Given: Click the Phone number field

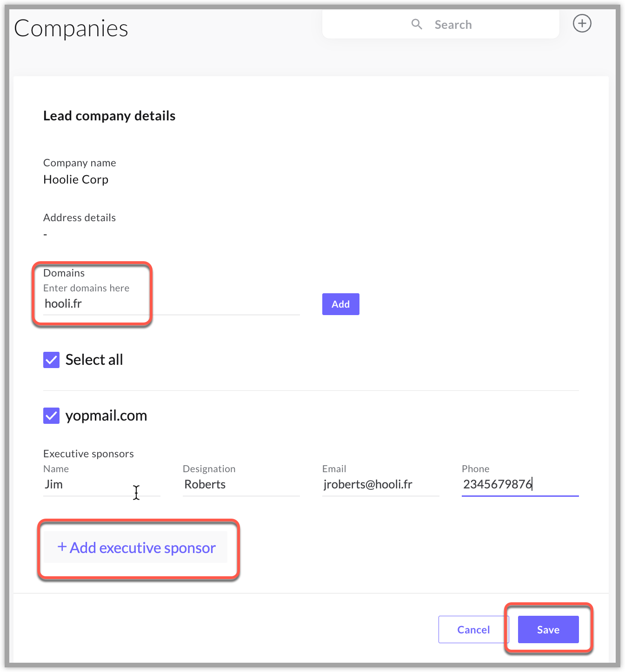Looking at the screenshot, I should click(520, 484).
